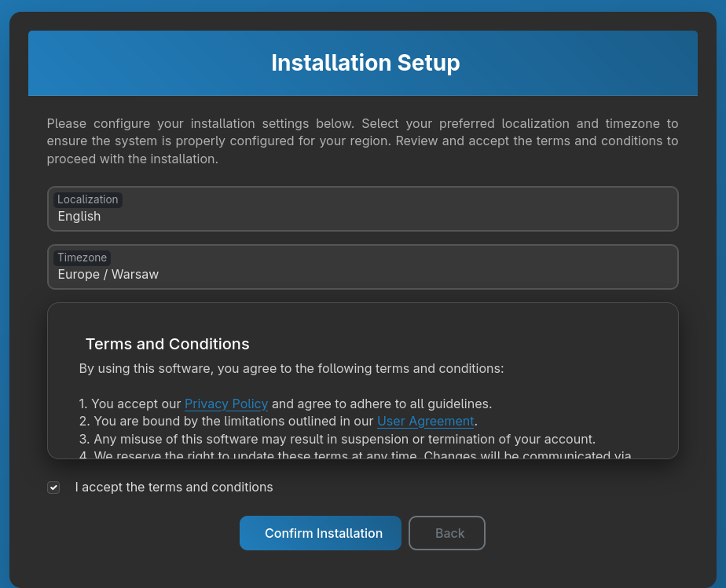This screenshot has height=588, width=726.
Task: Open the Privacy Policy link
Action: 226,404
